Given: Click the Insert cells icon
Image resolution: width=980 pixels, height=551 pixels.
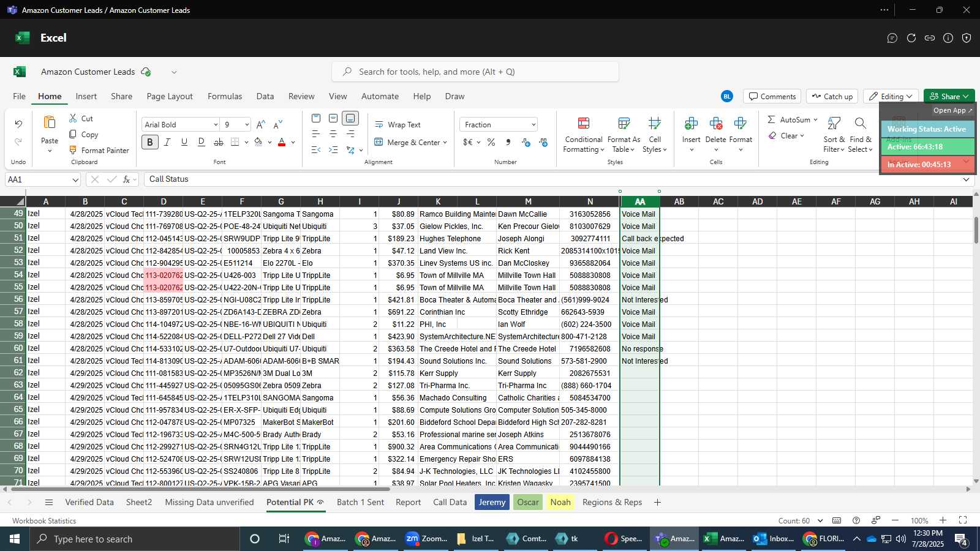Looking at the screenshot, I should click(691, 124).
